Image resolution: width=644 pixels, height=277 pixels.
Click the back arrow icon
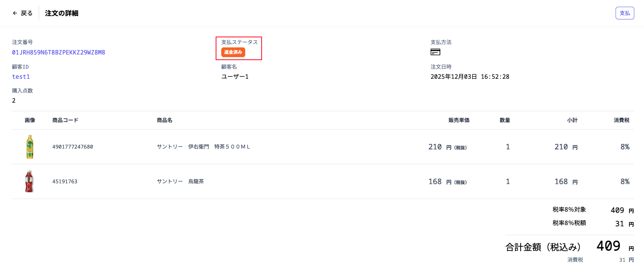15,13
